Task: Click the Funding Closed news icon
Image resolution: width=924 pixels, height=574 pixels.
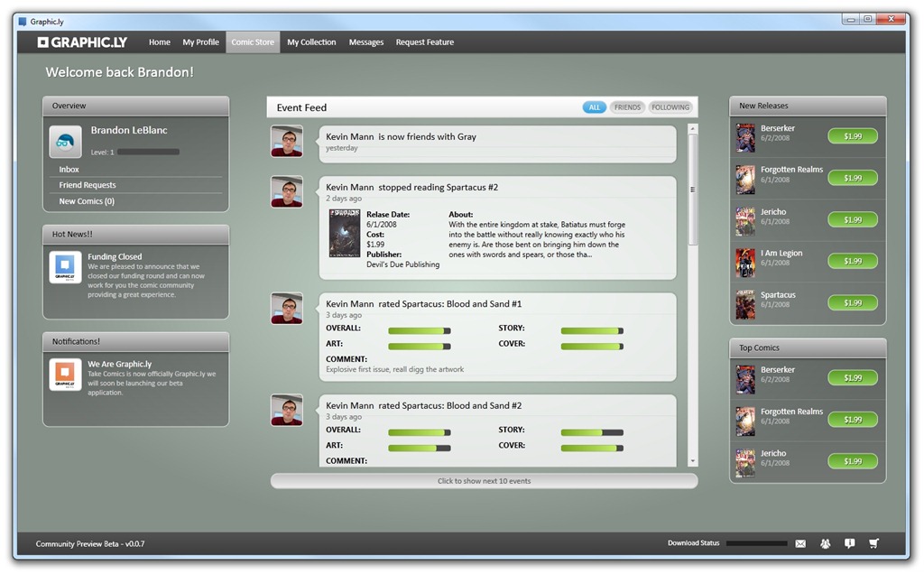Action: (65, 267)
